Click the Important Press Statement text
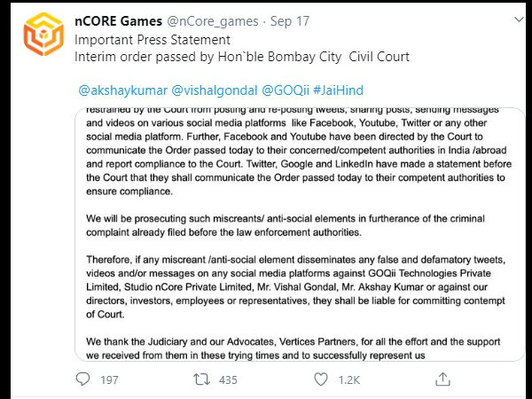The width and height of the screenshot is (532, 399). (x=153, y=40)
